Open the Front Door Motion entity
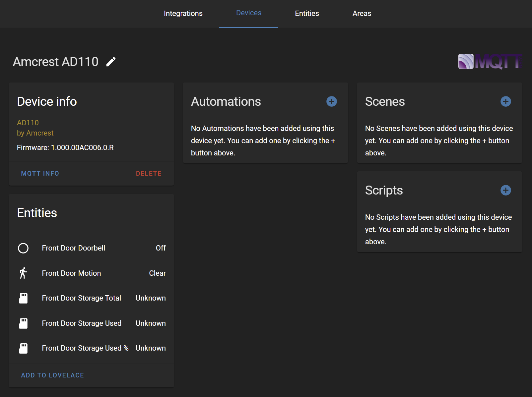The image size is (532, 397). (91, 273)
